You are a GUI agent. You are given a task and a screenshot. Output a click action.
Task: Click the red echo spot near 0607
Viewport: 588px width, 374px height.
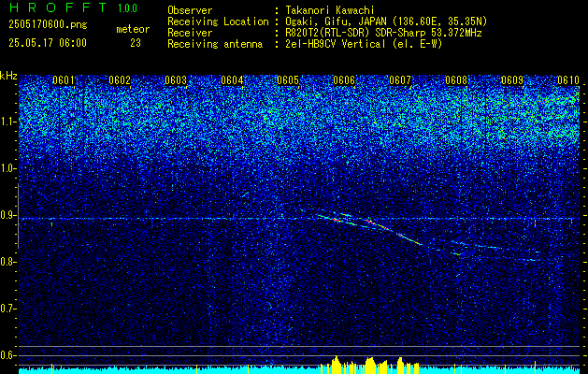[x=400, y=236]
